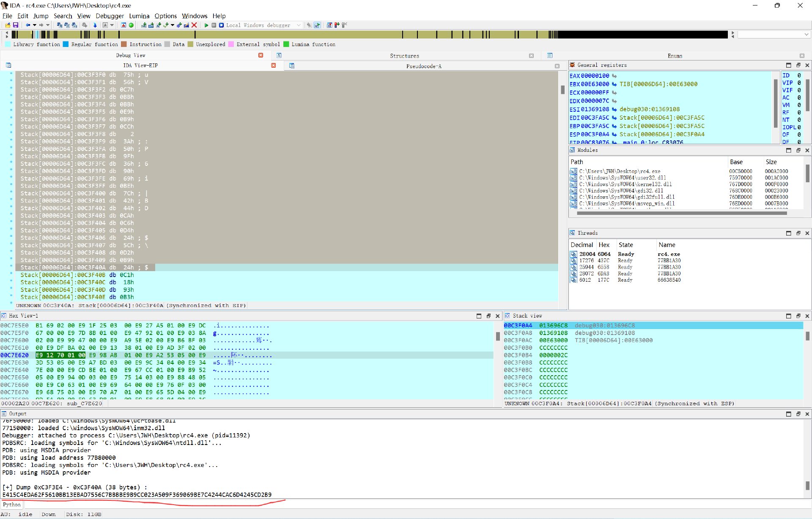
Task: Click the Structures tab icon
Action: click(x=279, y=55)
